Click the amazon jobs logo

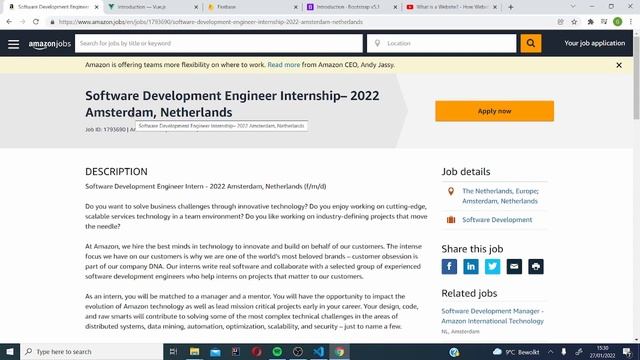point(50,44)
